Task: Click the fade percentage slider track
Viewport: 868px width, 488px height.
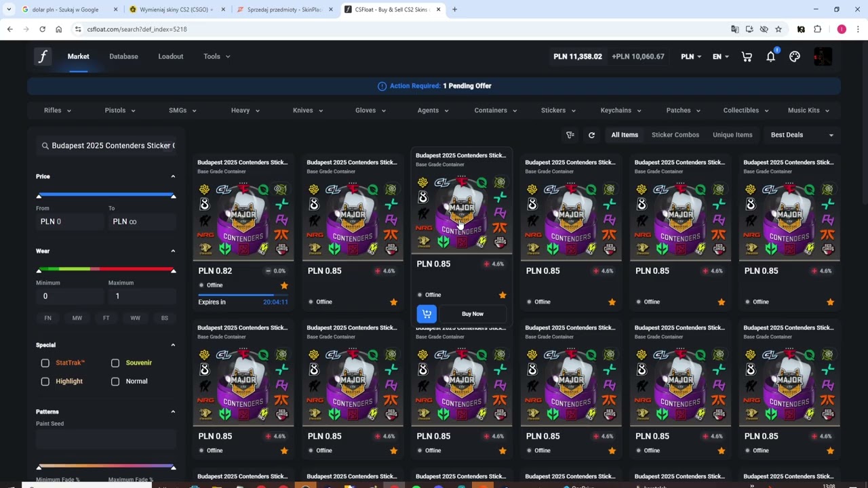Action: click(x=106, y=466)
